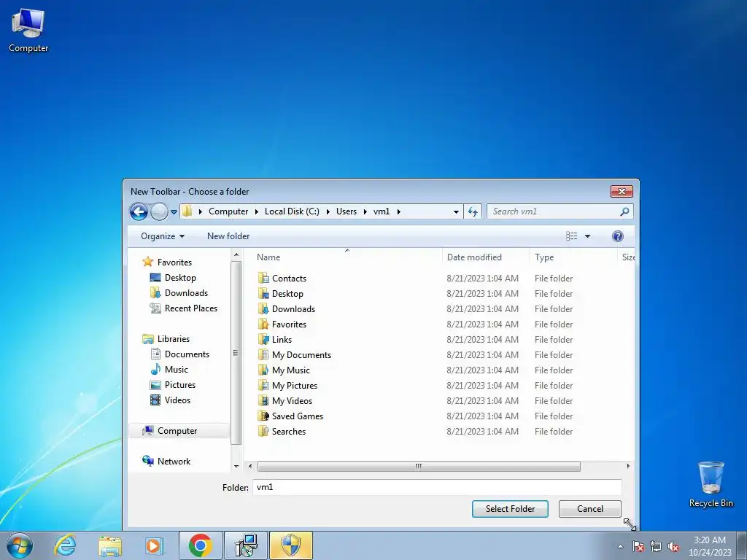
Task: Open the Videos library
Action: [x=177, y=400]
